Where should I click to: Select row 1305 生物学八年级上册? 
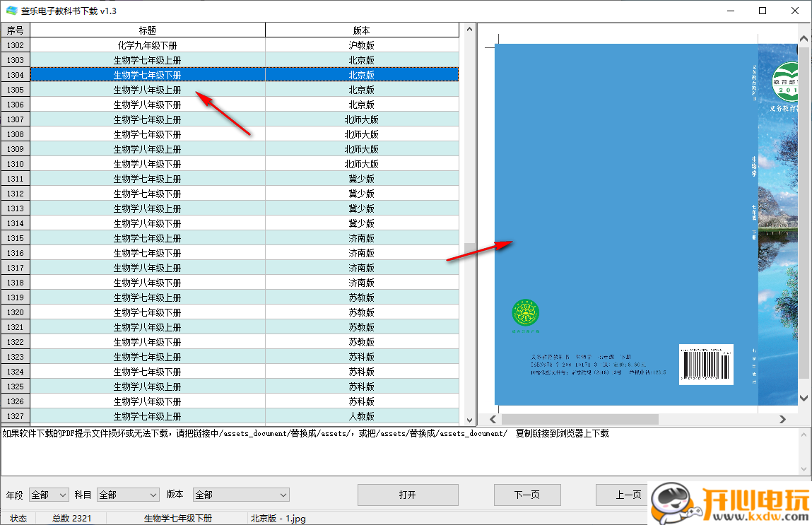147,90
